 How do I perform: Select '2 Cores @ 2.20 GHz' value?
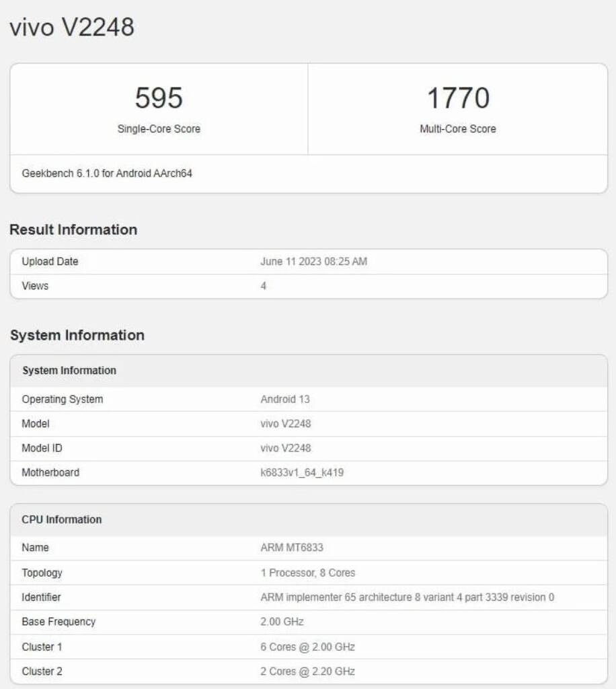point(308,672)
